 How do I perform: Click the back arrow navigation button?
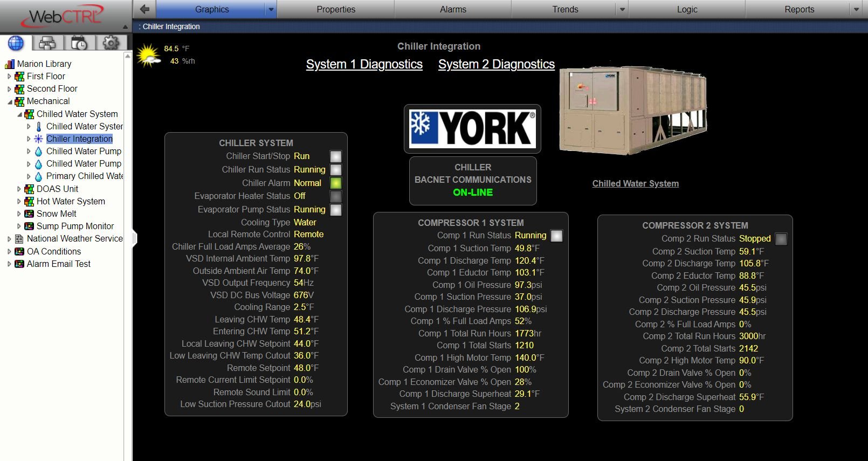tap(144, 9)
